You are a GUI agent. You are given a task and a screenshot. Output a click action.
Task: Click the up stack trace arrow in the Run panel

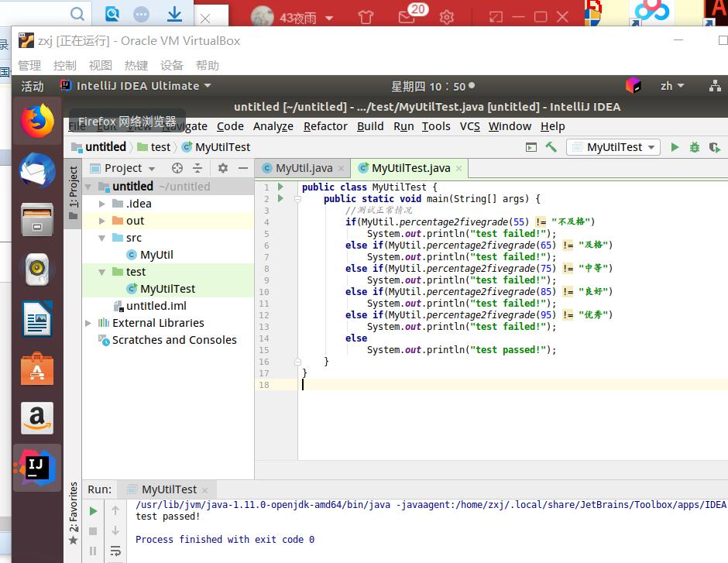coord(115,510)
